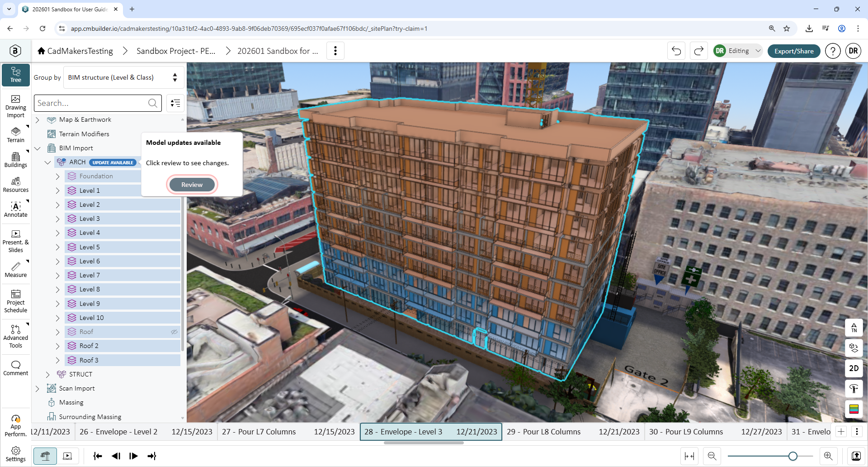Image resolution: width=868 pixels, height=467 pixels.
Task: Play the schedule sequence
Action: tap(133, 456)
